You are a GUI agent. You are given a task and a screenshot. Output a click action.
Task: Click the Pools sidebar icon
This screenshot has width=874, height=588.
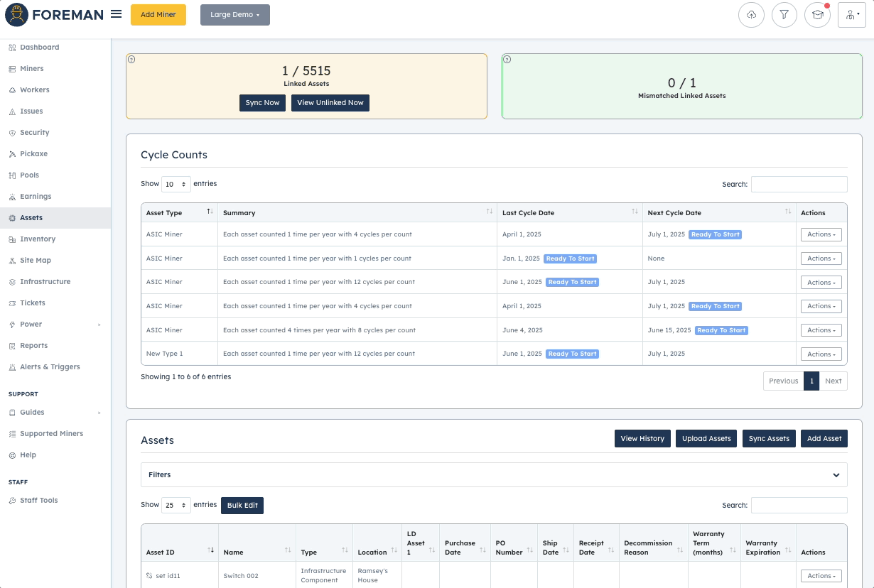[12, 175]
